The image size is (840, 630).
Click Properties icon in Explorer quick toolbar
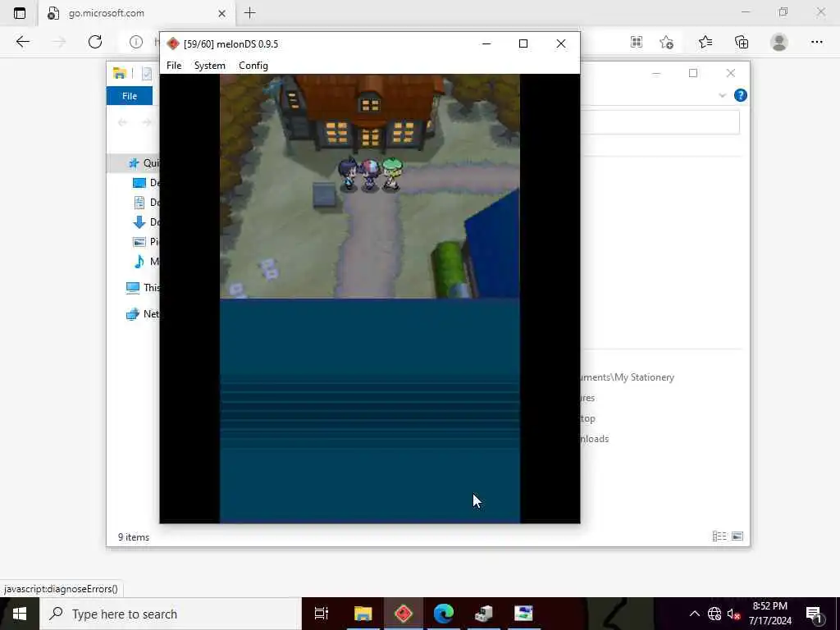147,73
